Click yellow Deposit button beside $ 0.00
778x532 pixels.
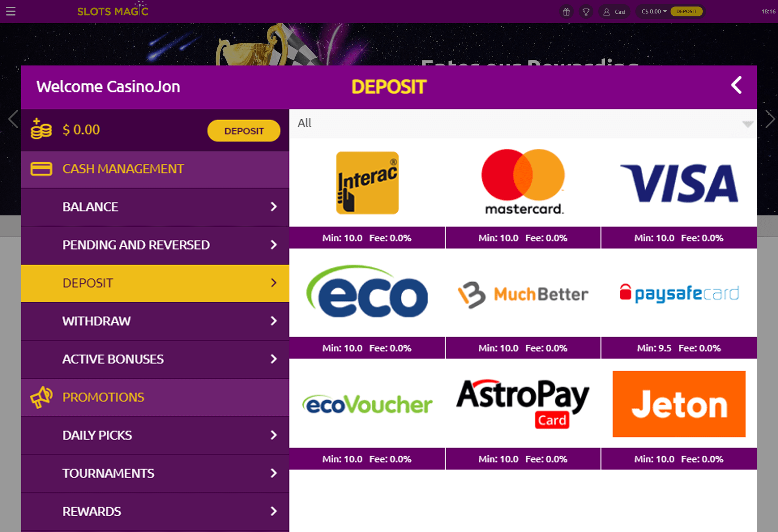(x=244, y=131)
